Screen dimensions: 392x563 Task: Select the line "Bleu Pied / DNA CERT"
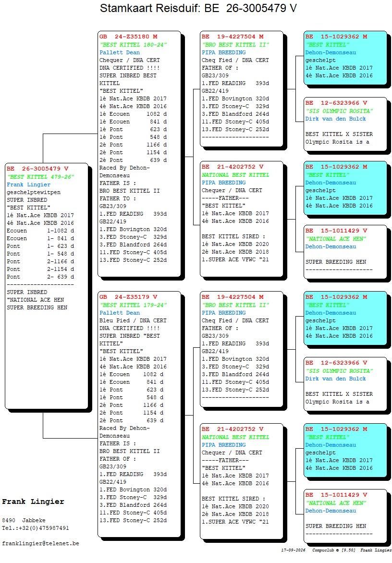point(133,320)
